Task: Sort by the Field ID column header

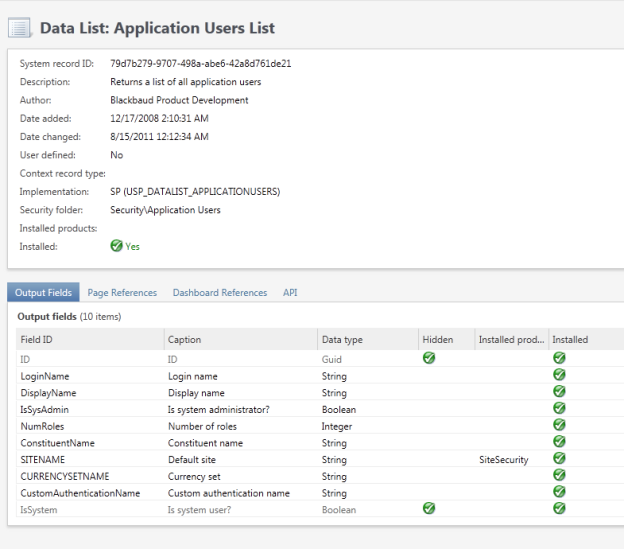Action: (38, 340)
